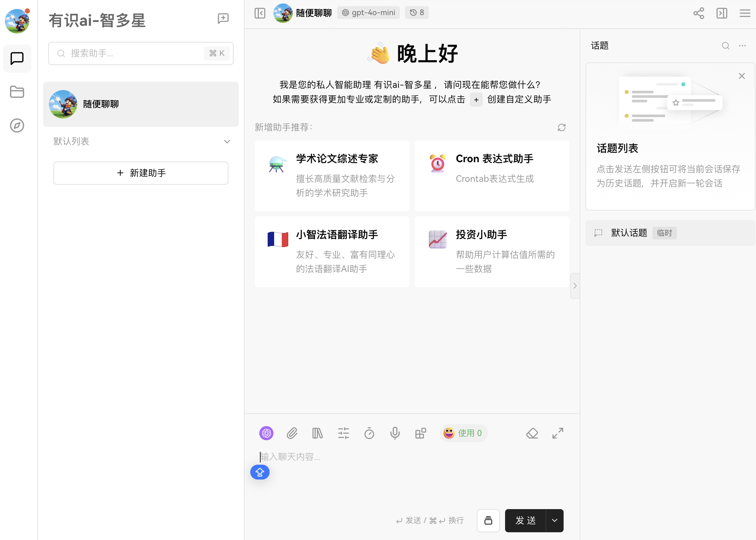
Task: Click the 发送 send button
Action: tap(525, 520)
